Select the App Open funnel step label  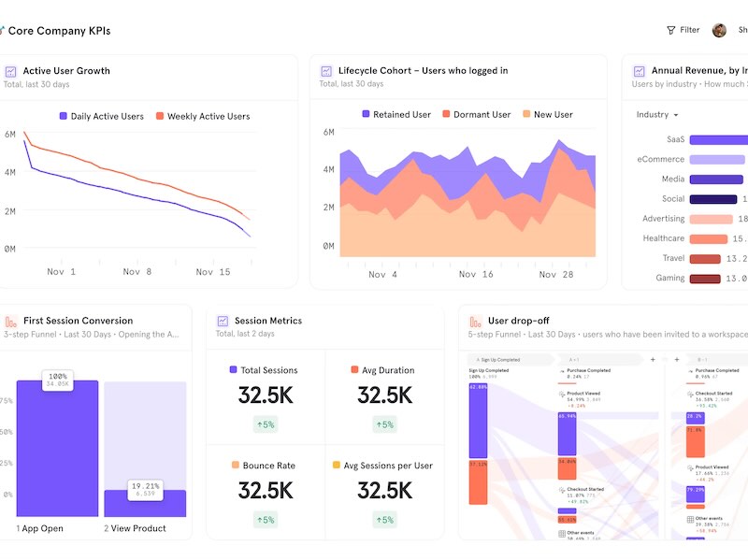(40, 528)
